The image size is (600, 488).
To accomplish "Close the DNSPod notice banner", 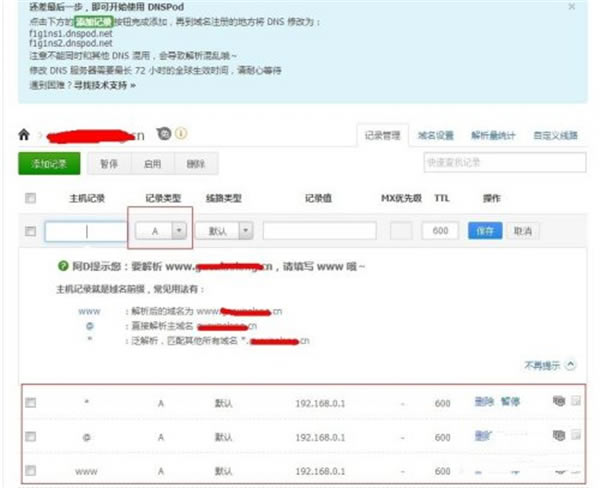I will [x=572, y=7].
